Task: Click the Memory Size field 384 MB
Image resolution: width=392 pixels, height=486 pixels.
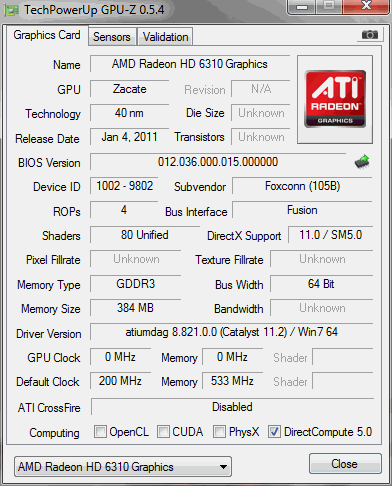Action: pos(136,308)
